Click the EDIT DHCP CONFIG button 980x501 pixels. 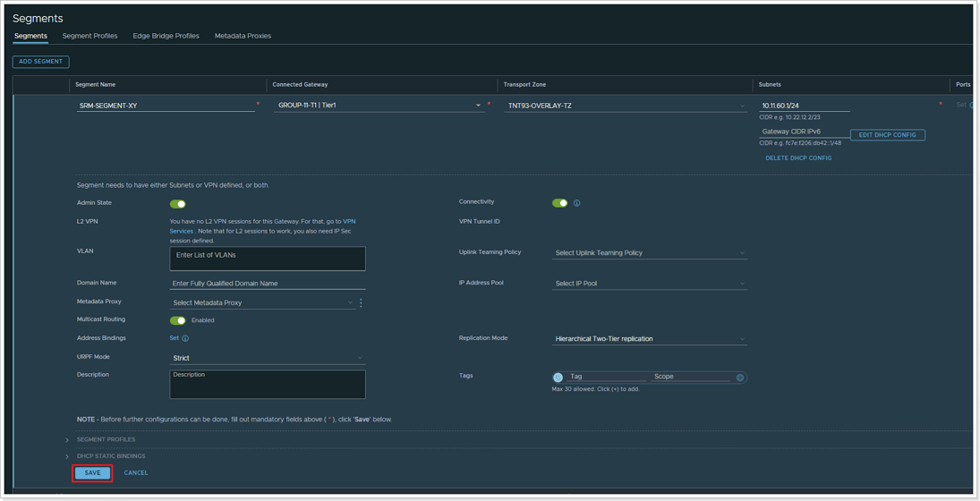coord(887,135)
